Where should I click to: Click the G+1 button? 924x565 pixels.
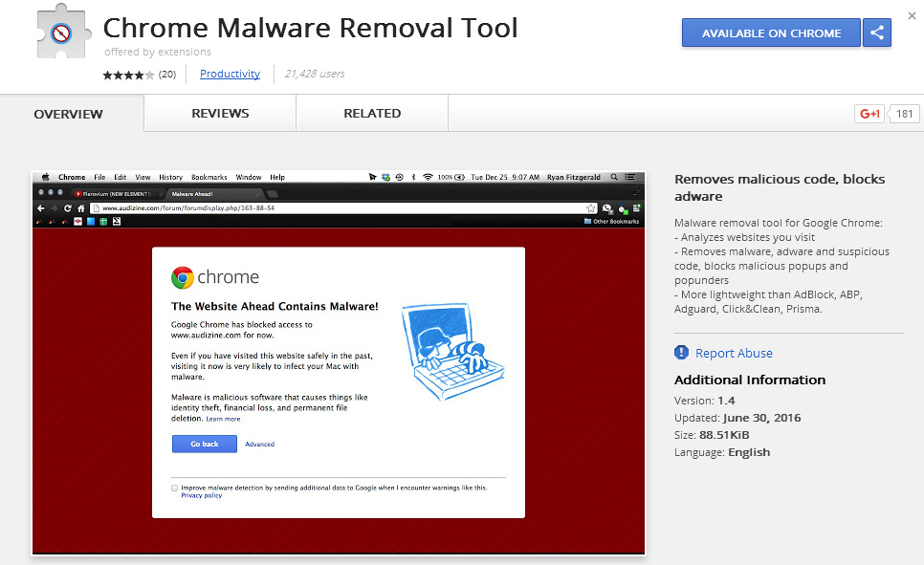click(x=869, y=114)
